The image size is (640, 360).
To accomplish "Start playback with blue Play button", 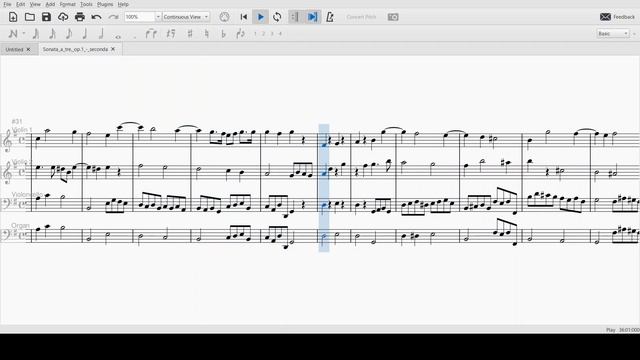I will click(x=260, y=17).
